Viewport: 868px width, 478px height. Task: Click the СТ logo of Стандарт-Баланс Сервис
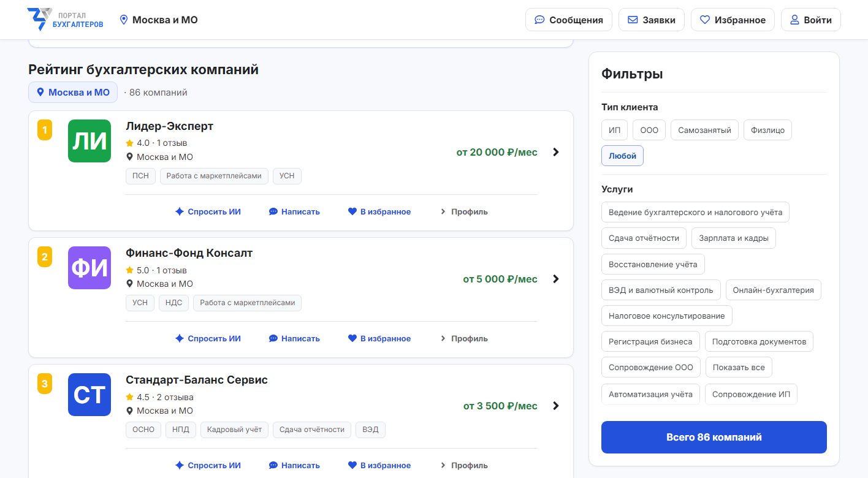89,395
